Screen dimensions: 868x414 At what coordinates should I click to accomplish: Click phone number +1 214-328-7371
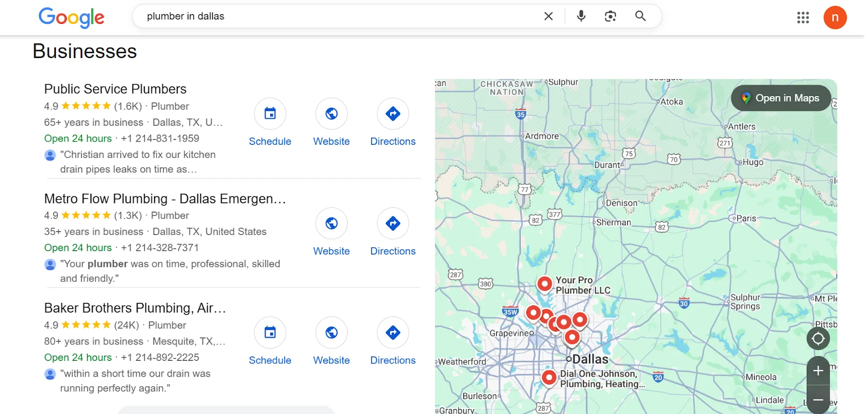coord(160,247)
